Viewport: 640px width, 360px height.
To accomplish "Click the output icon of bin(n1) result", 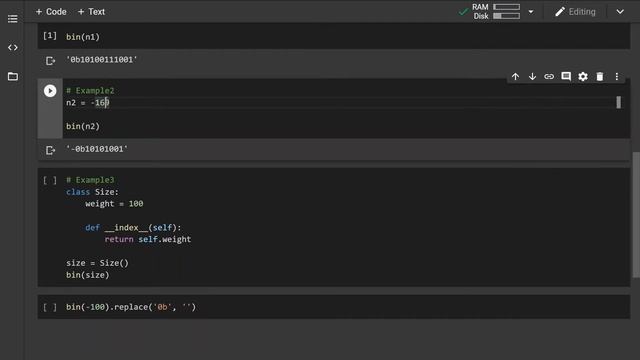I will point(50,61).
